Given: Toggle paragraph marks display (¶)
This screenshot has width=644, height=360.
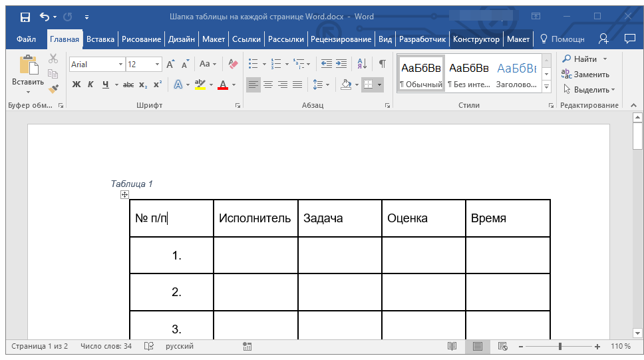Looking at the screenshot, I should tap(382, 65).
